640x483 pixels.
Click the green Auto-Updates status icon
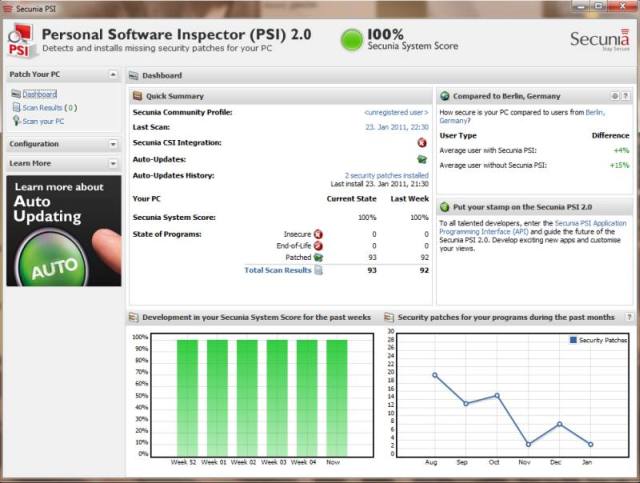[x=422, y=159]
